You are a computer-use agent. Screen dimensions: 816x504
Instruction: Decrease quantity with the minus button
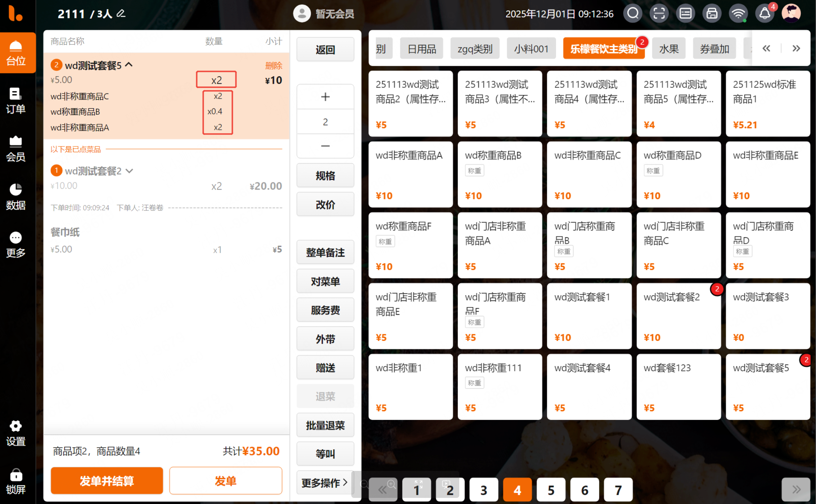325,146
